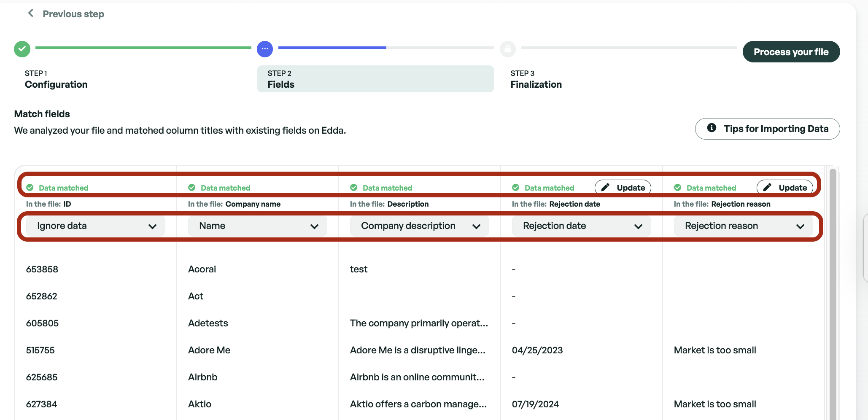Image resolution: width=868 pixels, height=420 pixels.
Task: Click the green check icon above Rejection reason column
Action: tap(678, 188)
